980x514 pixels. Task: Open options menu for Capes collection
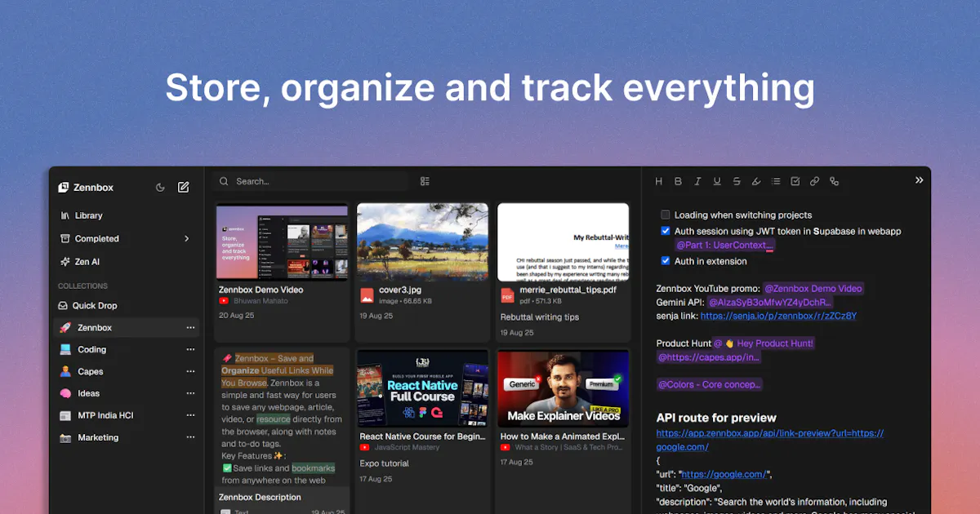click(190, 371)
